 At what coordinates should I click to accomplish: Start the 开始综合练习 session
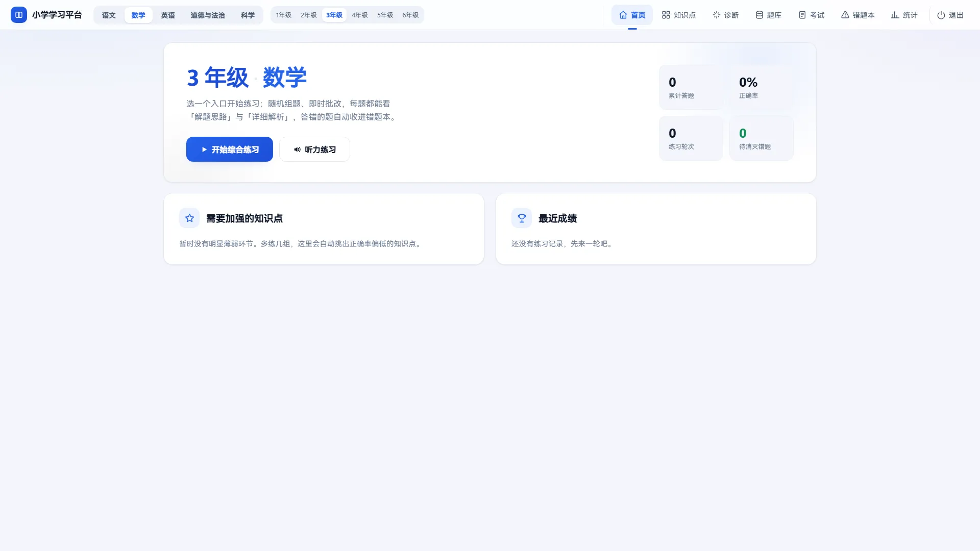pyautogui.click(x=230, y=149)
